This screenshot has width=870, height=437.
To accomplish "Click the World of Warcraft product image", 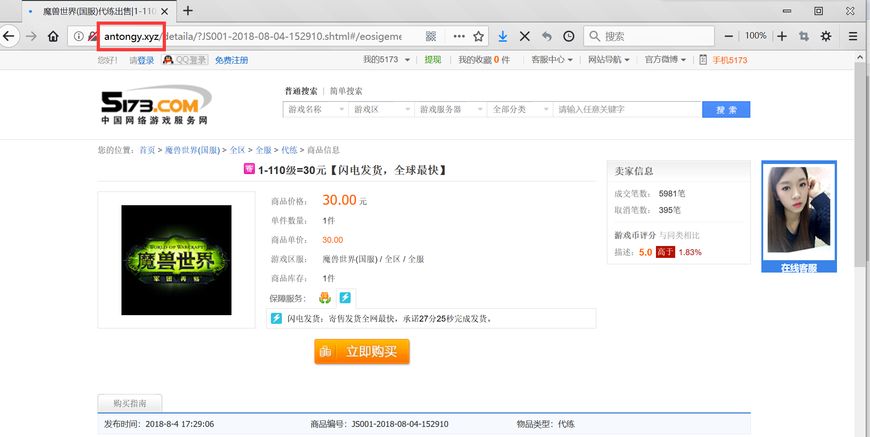I will click(x=176, y=260).
